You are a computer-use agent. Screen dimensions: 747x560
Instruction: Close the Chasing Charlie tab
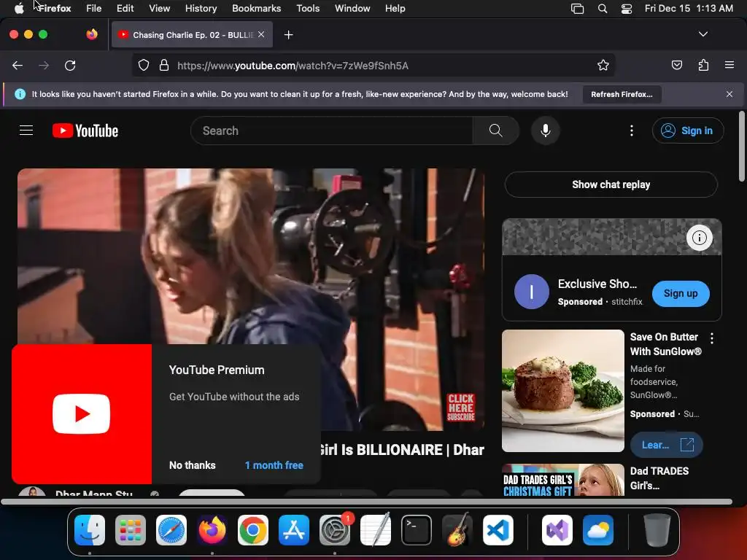coord(261,34)
